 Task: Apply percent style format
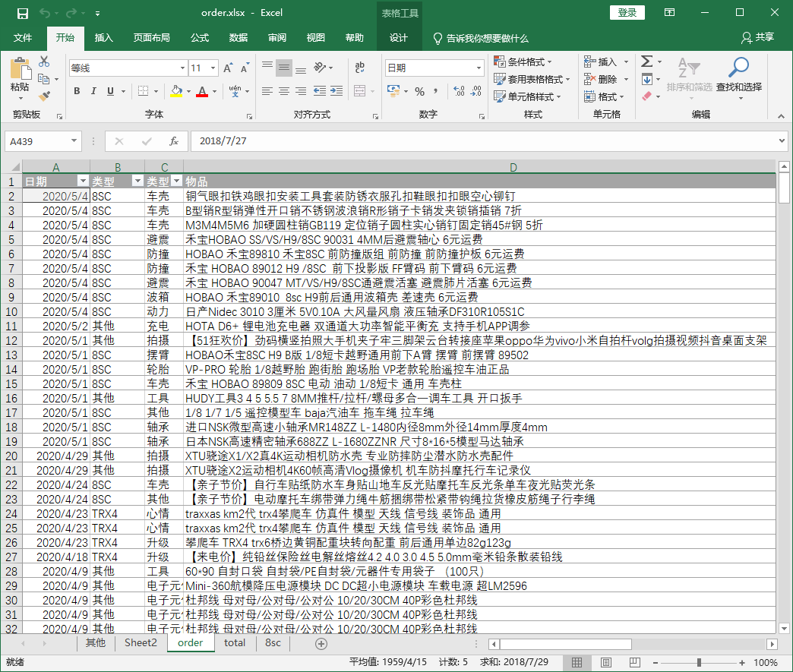point(419,92)
